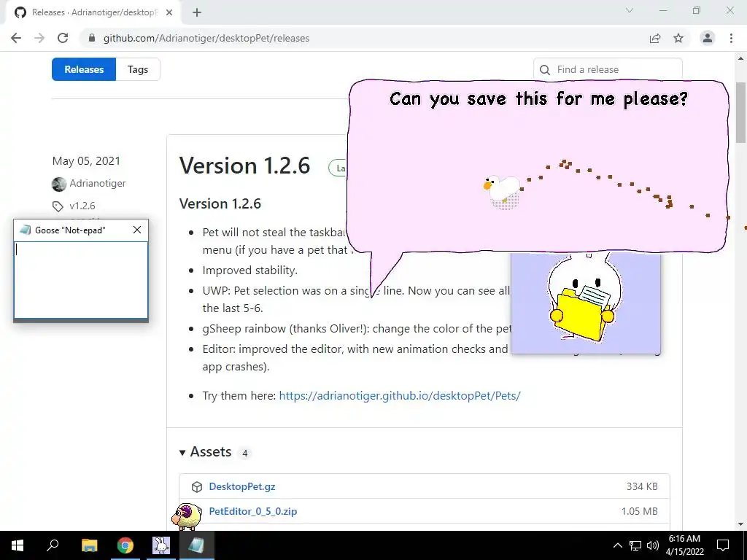747x560 pixels.
Task: Close the Releases browser tab
Action: [x=169, y=12]
